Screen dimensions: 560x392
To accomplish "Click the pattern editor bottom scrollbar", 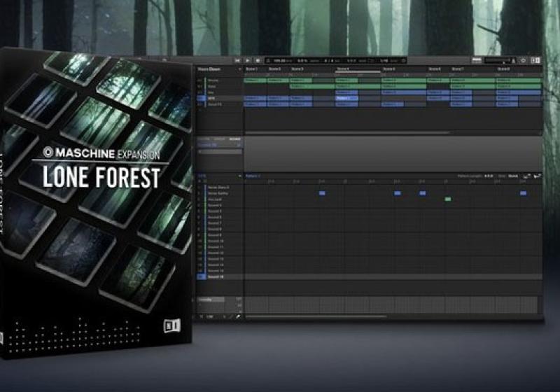I will (x=316, y=316).
